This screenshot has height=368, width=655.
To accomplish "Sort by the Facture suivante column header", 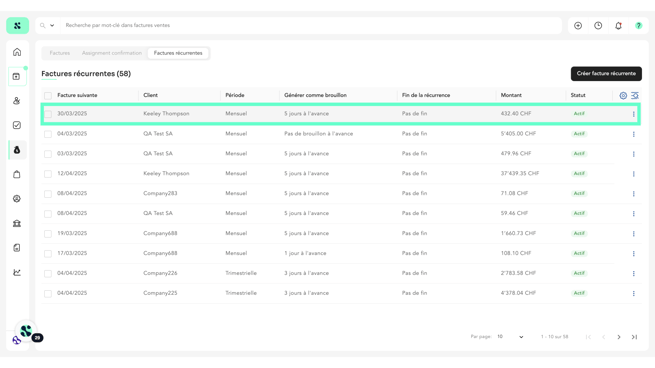I will click(x=77, y=95).
